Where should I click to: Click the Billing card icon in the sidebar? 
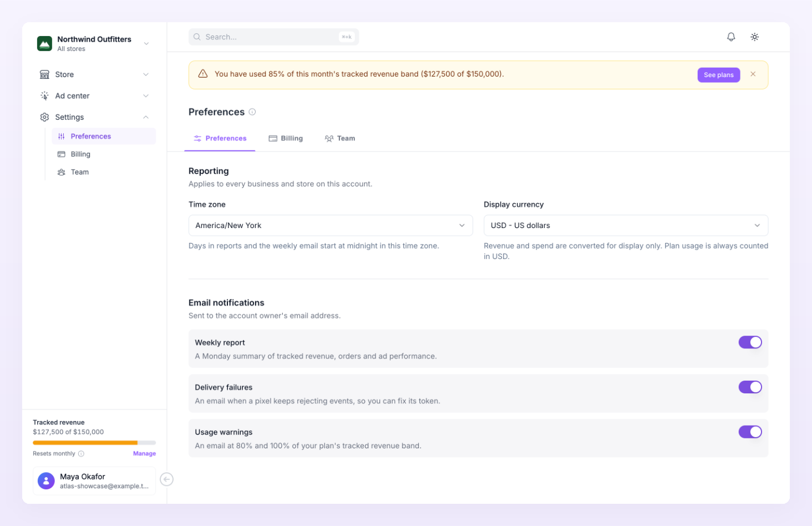(x=62, y=154)
